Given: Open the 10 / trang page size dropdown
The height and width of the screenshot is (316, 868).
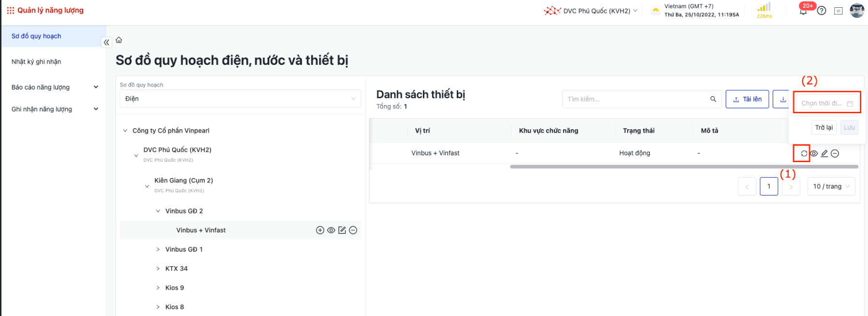Looking at the screenshot, I should pyautogui.click(x=831, y=186).
